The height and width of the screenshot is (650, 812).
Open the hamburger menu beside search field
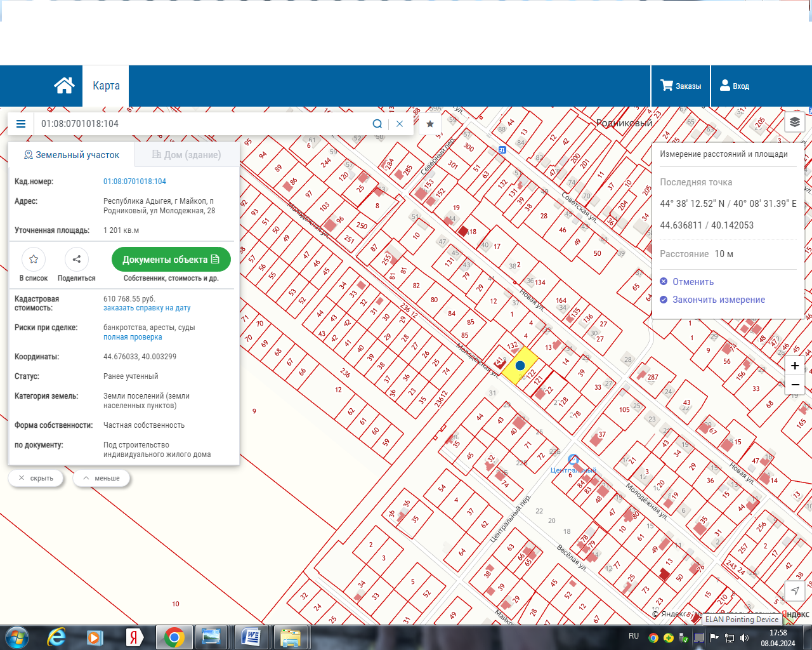click(21, 124)
